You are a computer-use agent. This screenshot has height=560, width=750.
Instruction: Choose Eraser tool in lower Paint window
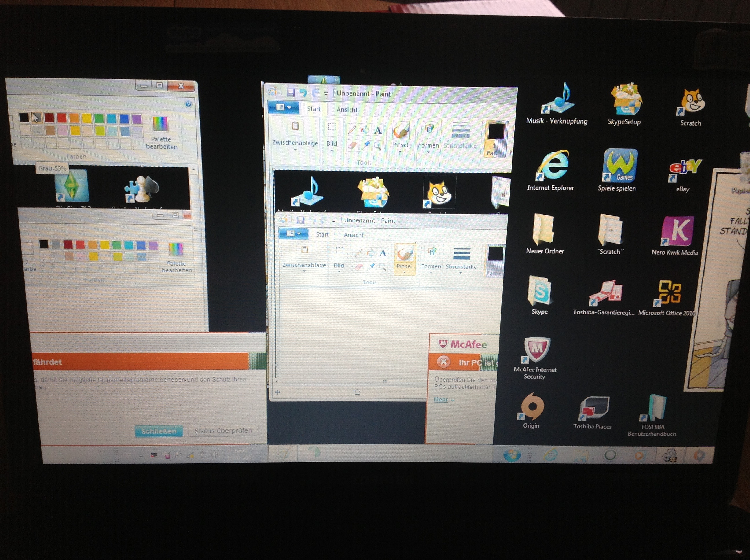359,267
